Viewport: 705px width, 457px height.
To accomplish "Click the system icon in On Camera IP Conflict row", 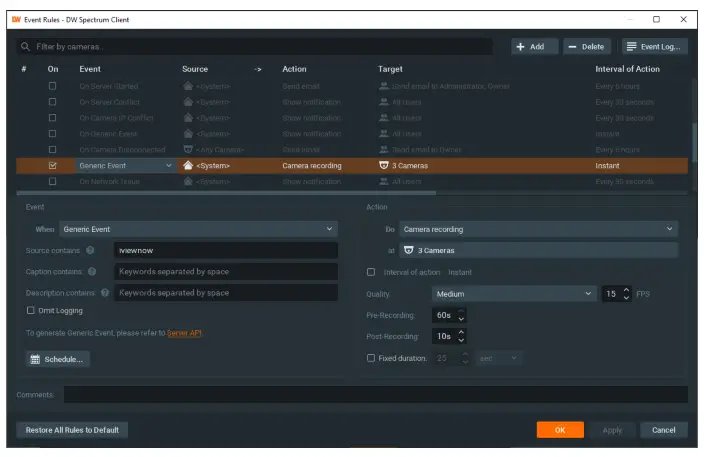I will click(x=188, y=118).
